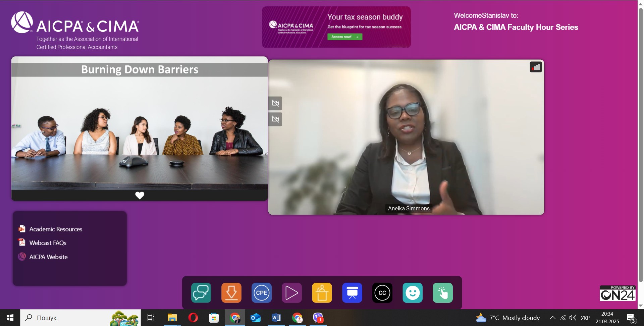Screen dimensions: 644x326
Task: Open the weather widget showing 7°C
Action: pyautogui.click(x=508, y=318)
